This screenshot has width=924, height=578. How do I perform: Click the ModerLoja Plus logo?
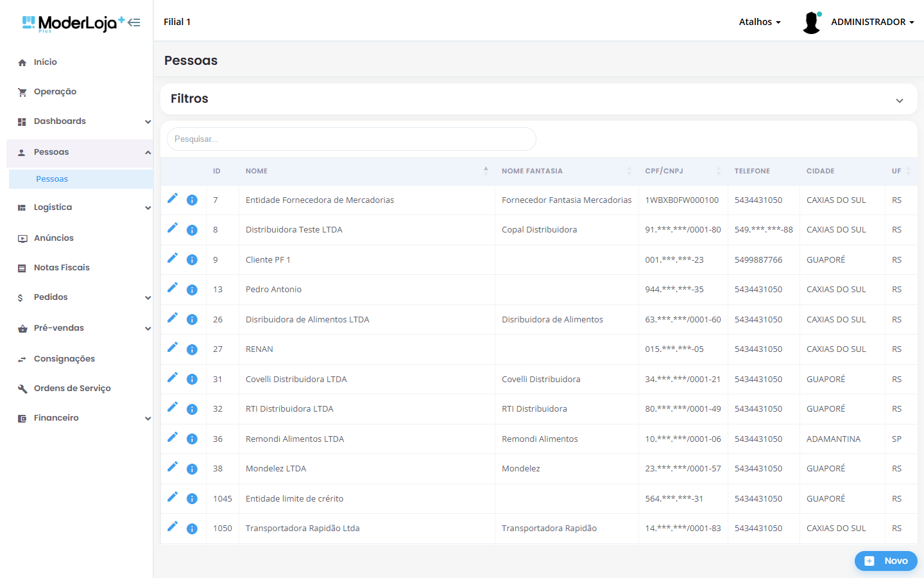(x=73, y=23)
